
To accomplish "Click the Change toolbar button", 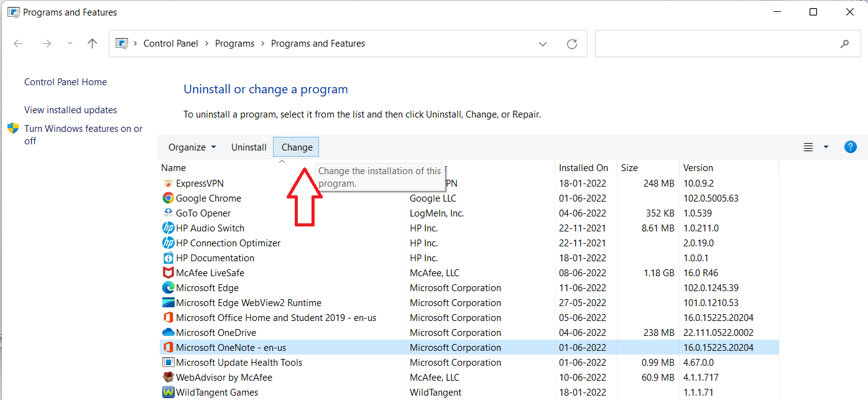I will coord(297,147).
